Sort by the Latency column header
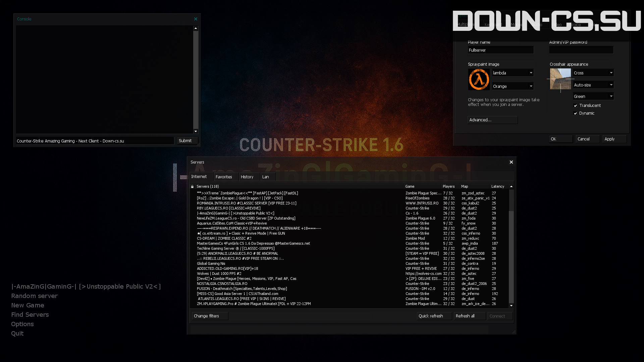The width and height of the screenshot is (644, 362). coord(499,186)
